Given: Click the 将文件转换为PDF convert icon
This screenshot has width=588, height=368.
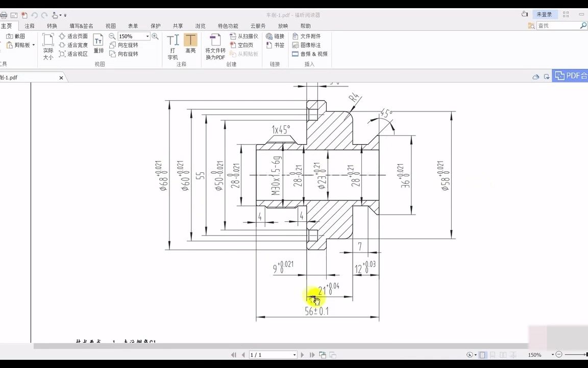Looking at the screenshot, I should [215, 45].
